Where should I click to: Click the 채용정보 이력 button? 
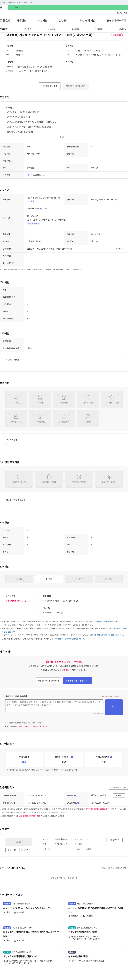click(114, 840)
